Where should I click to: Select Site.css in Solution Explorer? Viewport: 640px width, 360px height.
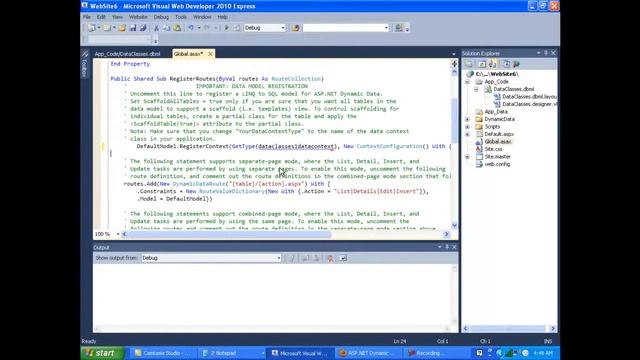point(493,149)
